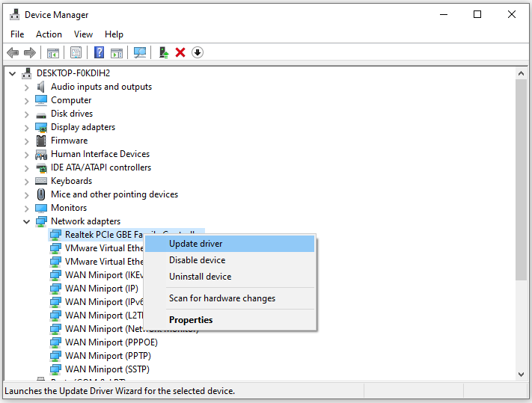Select Disable device in context menu
Image resolution: width=532 pixels, height=403 pixels.
tap(197, 260)
